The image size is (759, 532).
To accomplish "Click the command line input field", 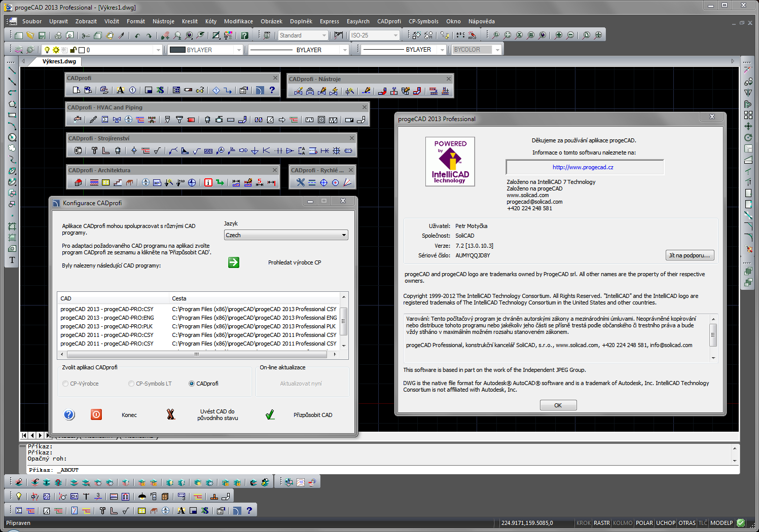I will (383, 470).
